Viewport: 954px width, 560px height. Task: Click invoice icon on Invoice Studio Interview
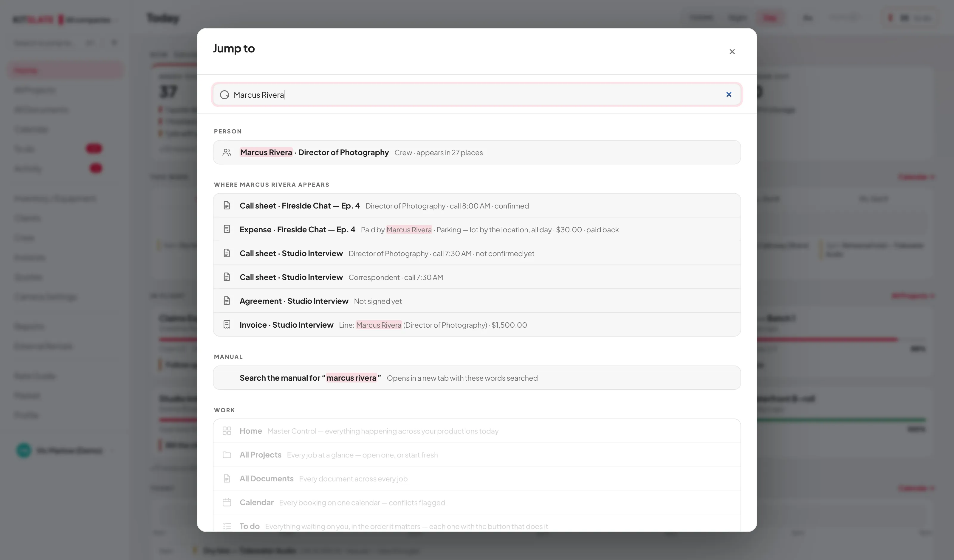(x=227, y=325)
